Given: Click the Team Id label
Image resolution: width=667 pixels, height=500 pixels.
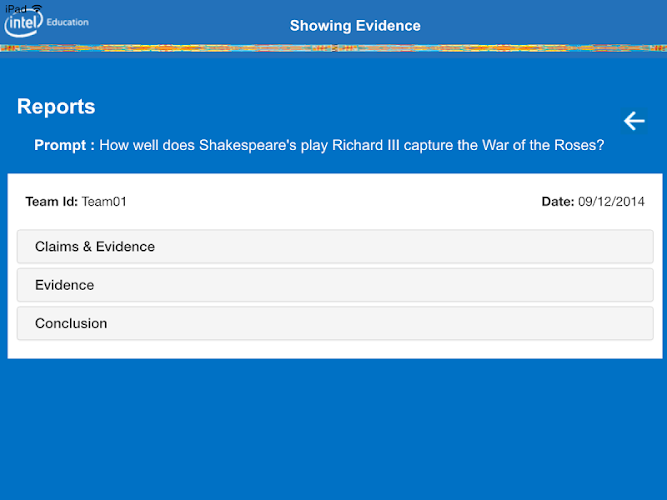Looking at the screenshot, I should pyautogui.click(x=51, y=202).
